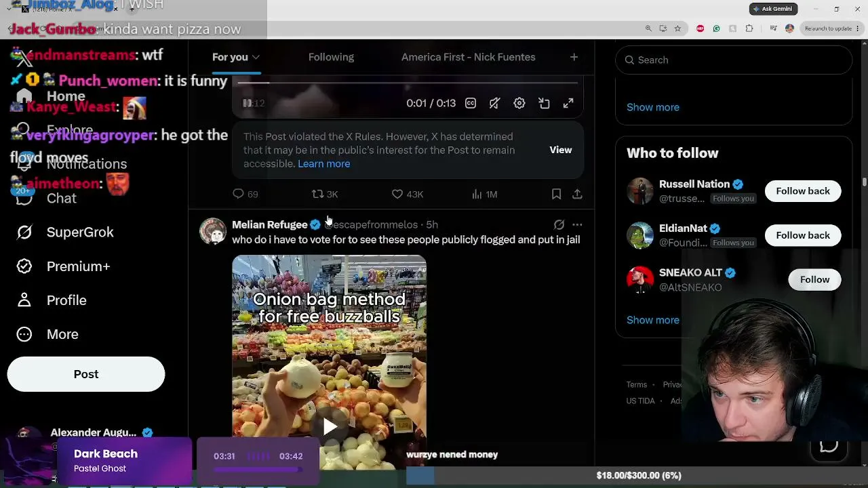Click the Grok icon on Melian Refugee post
Viewport: 868px width, 488px height.
[559, 224]
